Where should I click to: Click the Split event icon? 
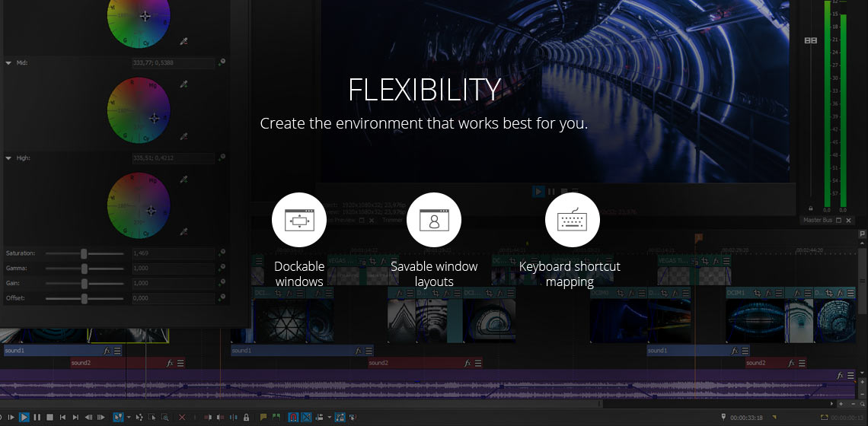tap(233, 417)
